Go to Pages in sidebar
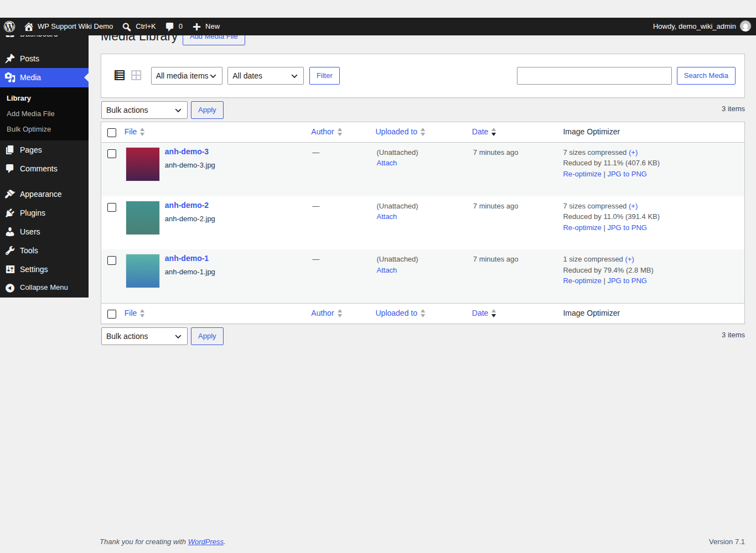The width and height of the screenshot is (756, 553). [x=44, y=150]
